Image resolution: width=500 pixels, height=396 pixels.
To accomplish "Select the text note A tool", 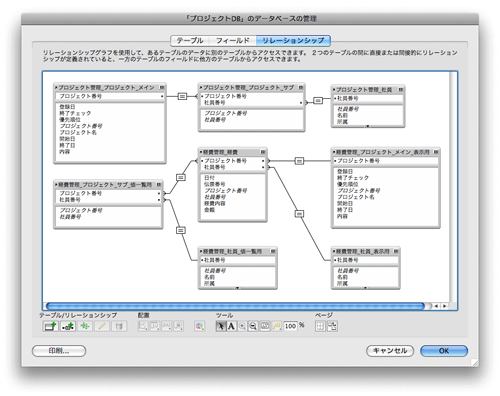I will [x=231, y=326].
